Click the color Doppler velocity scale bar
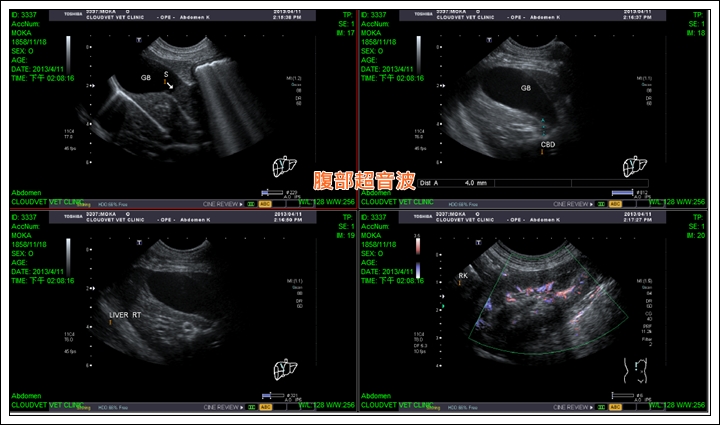 pos(414,255)
